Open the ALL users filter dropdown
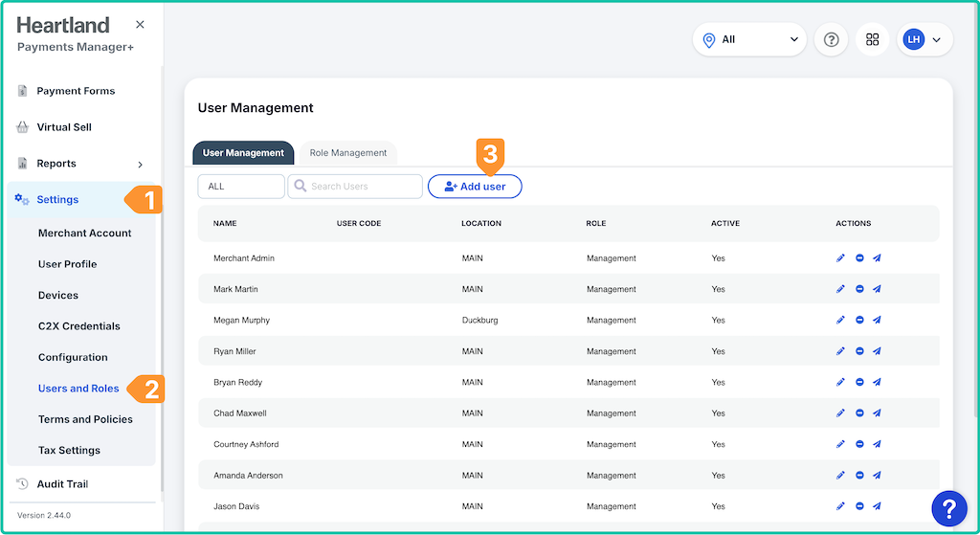 click(x=241, y=187)
